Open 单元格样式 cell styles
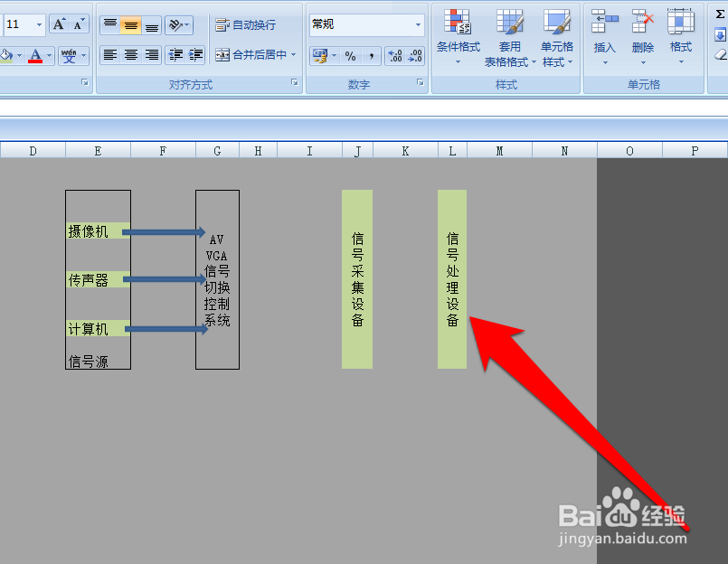This screenshot has width=728, height=564. coord(557,37)
